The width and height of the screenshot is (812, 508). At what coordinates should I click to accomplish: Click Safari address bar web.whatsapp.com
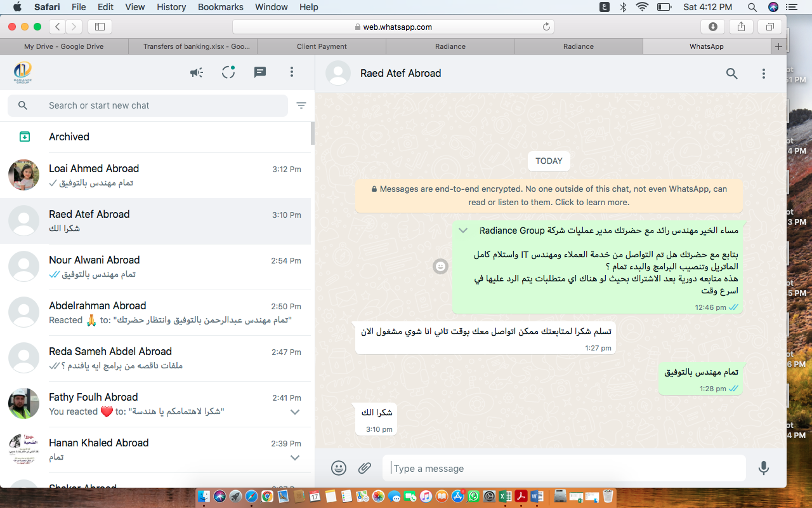tap(393, 27)
